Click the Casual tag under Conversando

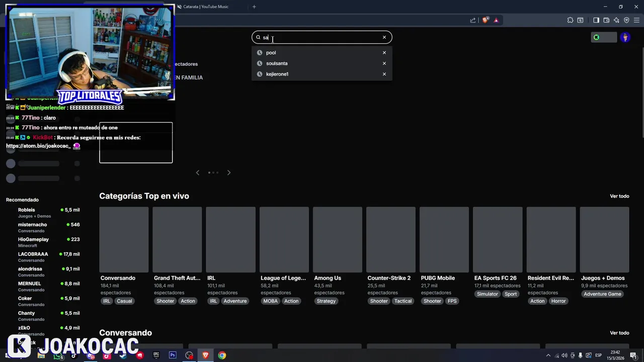[x=124, y=301]
